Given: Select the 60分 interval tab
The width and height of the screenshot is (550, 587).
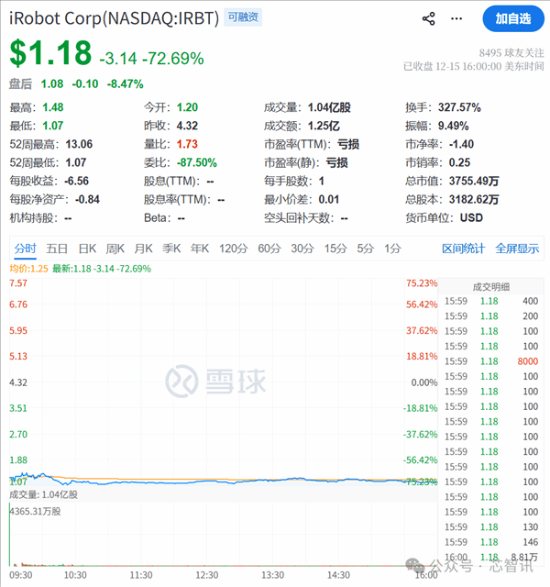Looking at the screenshot, I should (269, 249).
